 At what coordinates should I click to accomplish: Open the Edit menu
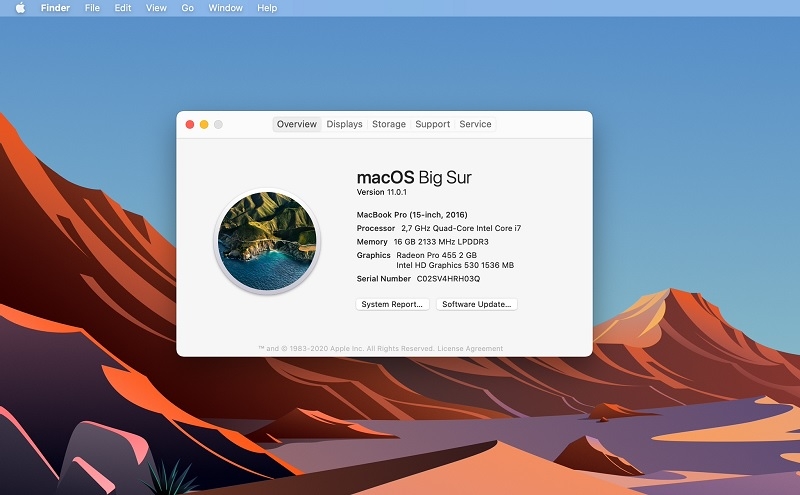pos(122,8)
